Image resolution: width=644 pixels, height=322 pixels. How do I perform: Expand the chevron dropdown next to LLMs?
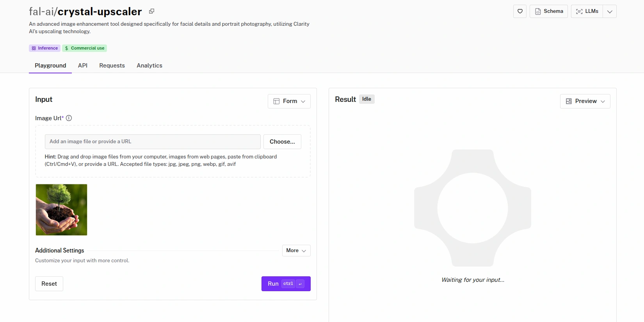610,11
